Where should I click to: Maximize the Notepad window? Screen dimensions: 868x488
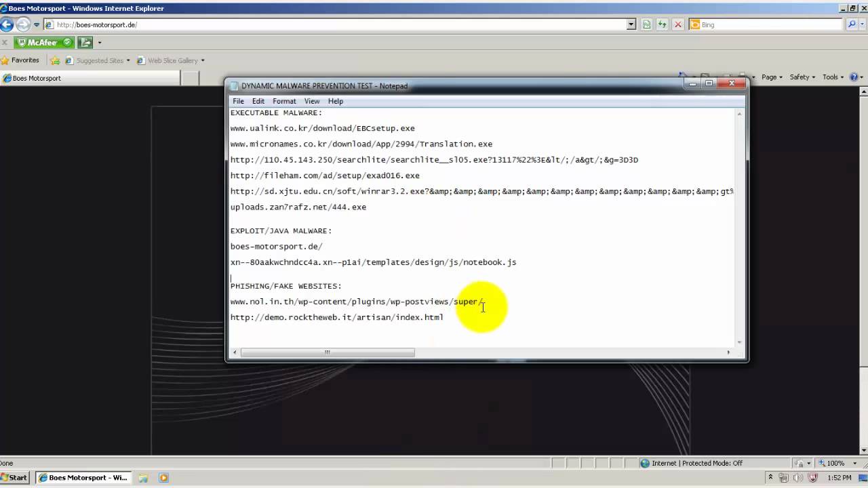[709, 83]
